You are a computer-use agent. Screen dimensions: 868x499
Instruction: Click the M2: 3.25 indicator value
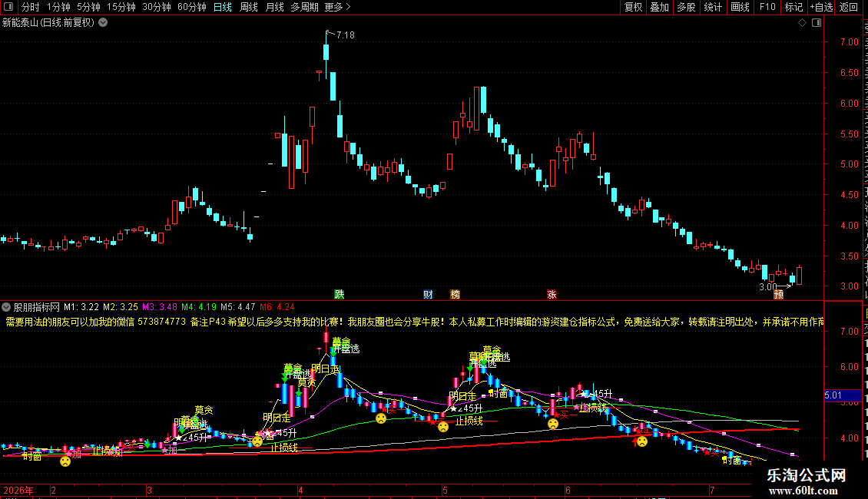coord(121,307)
